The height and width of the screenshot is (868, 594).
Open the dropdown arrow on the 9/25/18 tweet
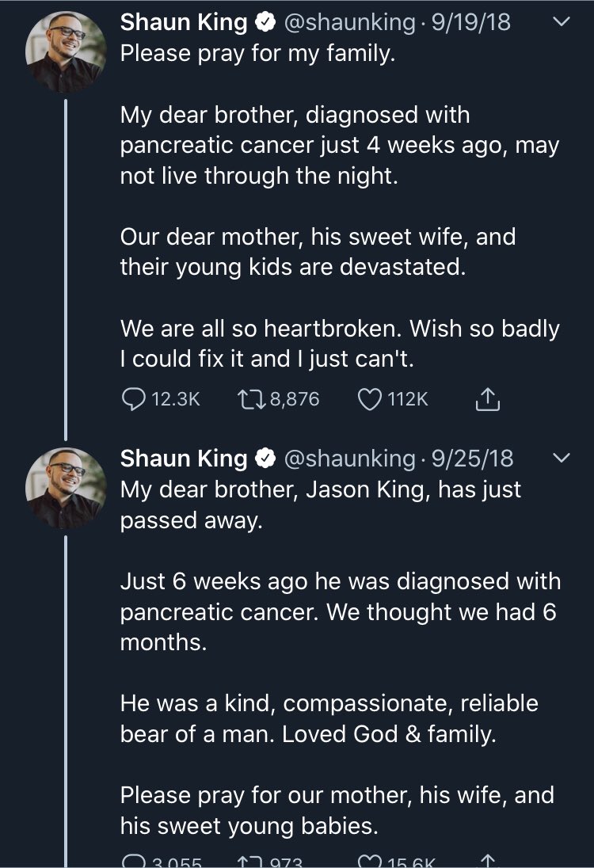tap(561, 459)
